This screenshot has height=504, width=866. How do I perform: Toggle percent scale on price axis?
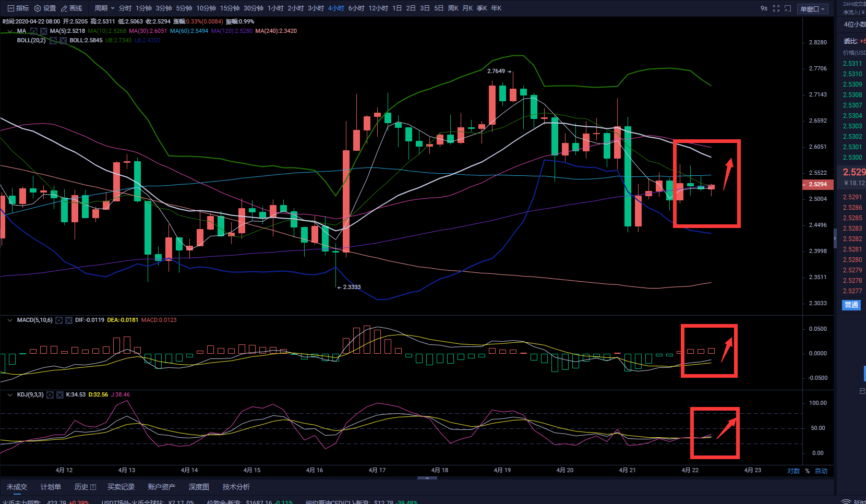[x=807, y=471]
